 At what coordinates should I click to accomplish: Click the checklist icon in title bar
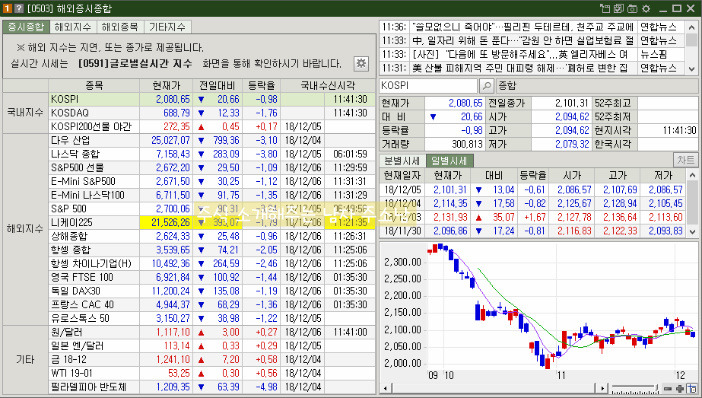click(619, 8)
